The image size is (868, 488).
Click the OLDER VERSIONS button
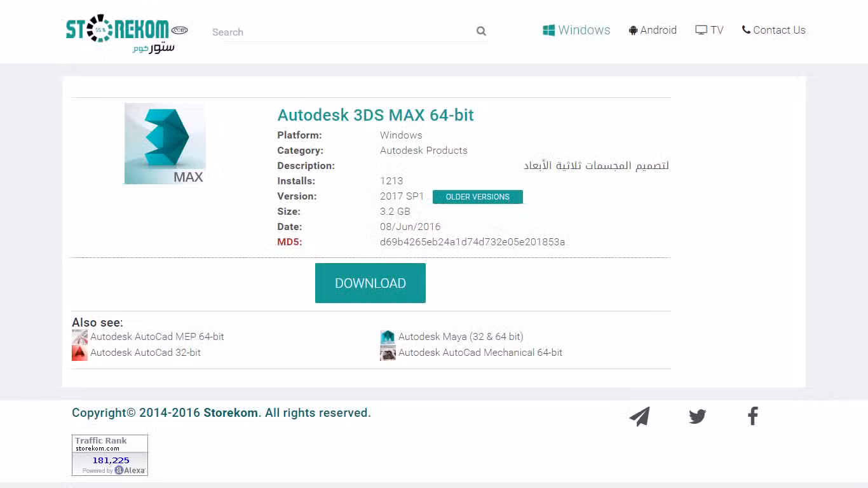click(x=477, y=197)
